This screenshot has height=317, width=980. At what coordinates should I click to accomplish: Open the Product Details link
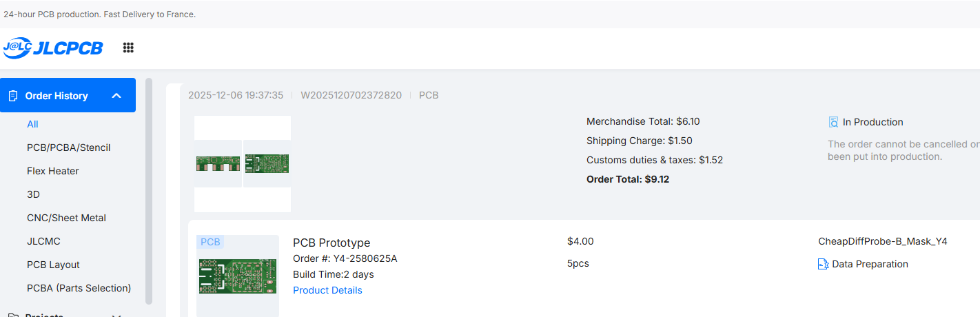click(327, 290)
